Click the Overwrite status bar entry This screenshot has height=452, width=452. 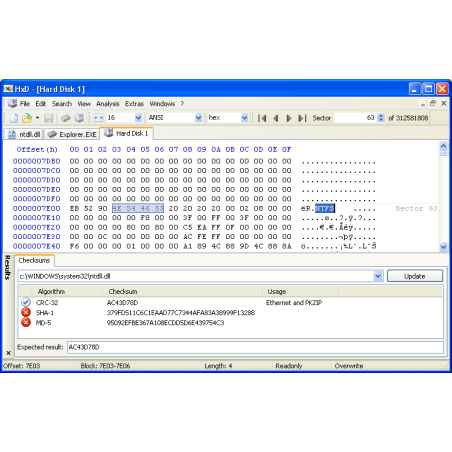click(x=349, y=366)
